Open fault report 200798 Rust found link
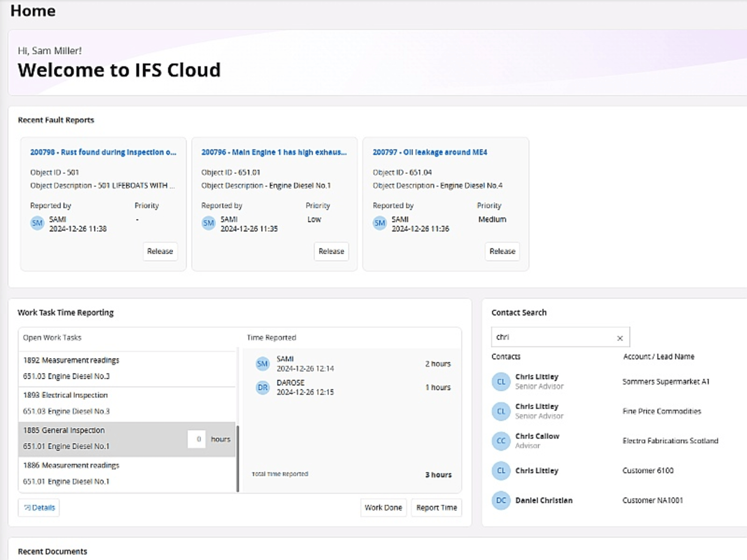The width and height of the screenshot is (747, 560). coord(103,152)
